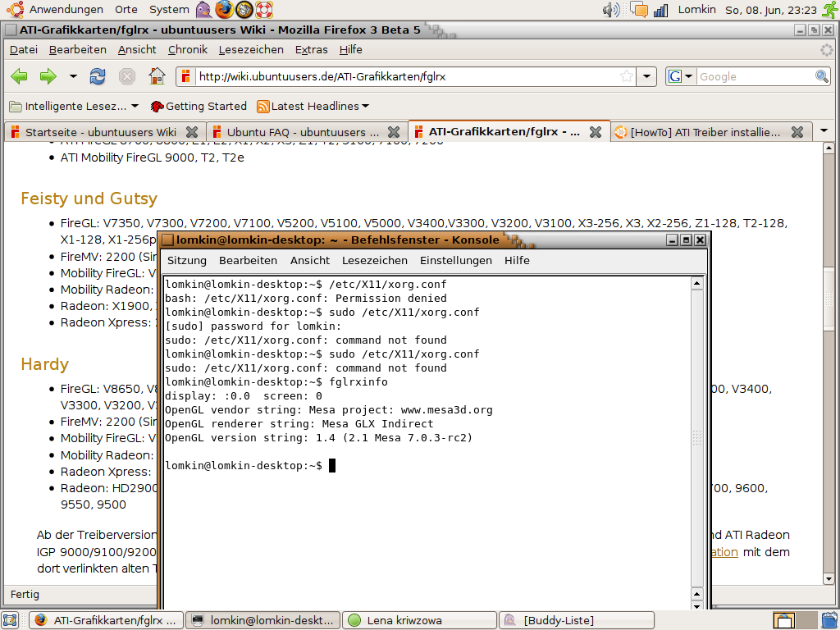This screenshot has height=630, width=840.
Task: Open Firefox Ansicht menu
Action: [137, 50]
